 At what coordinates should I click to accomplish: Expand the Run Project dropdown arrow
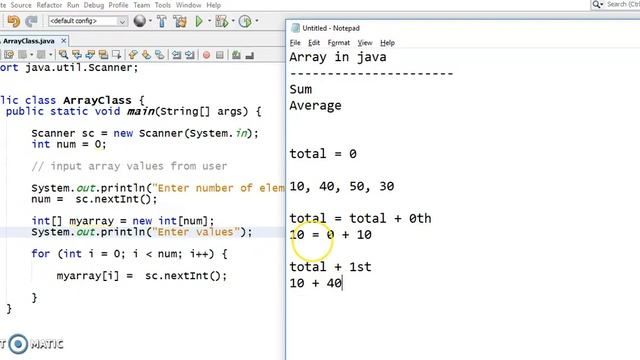[x=209, y=20]
